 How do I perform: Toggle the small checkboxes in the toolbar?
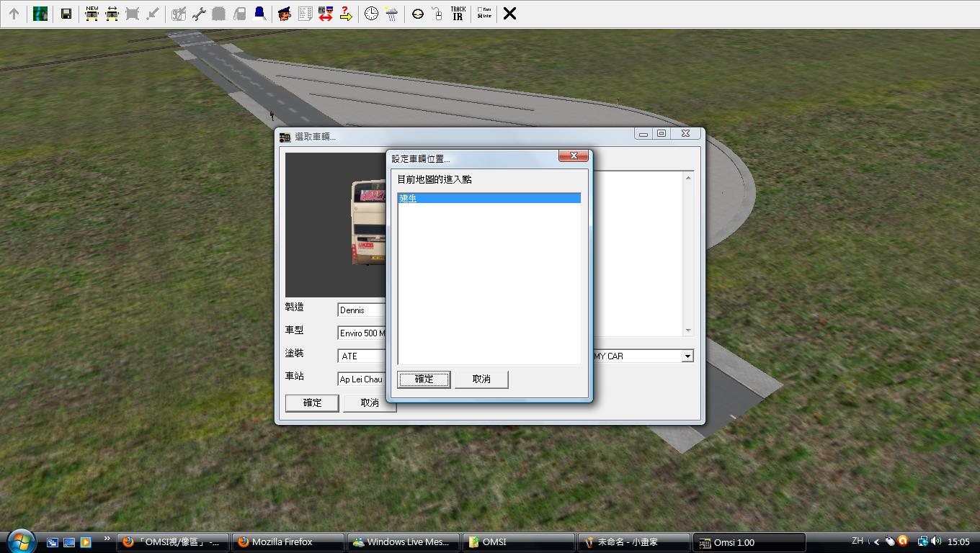click(484, 14)
